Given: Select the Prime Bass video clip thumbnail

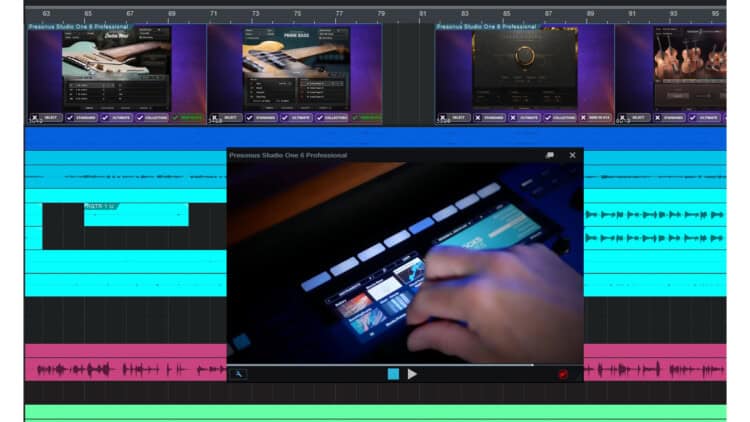Looking at the screenshot, I should coord(295,74).
